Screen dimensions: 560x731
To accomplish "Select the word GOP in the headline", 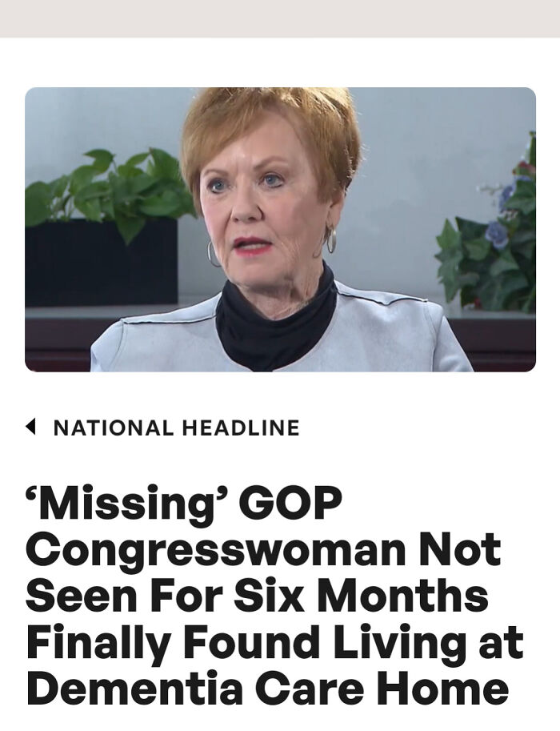I will pos(285,503).
